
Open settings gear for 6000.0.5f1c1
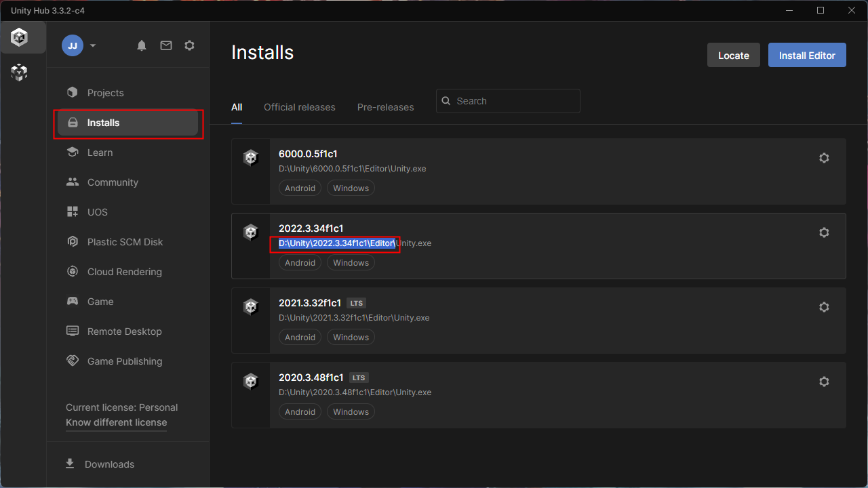click(824, 158)
